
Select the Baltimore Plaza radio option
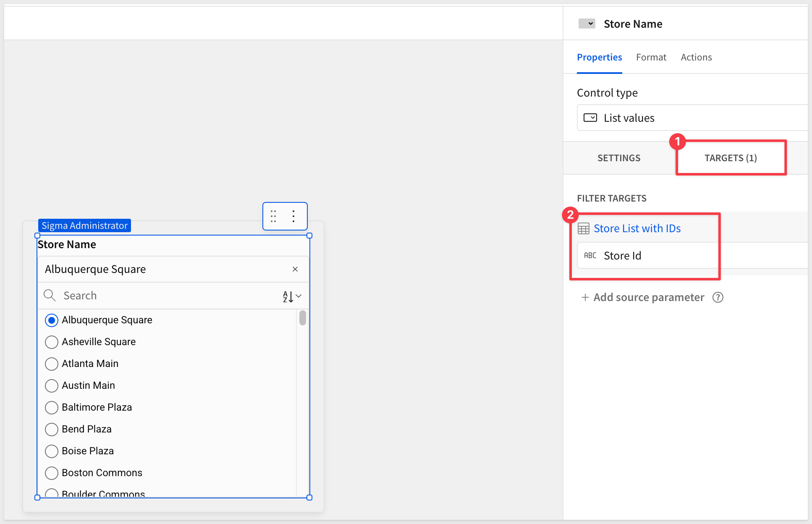point(52,408)
